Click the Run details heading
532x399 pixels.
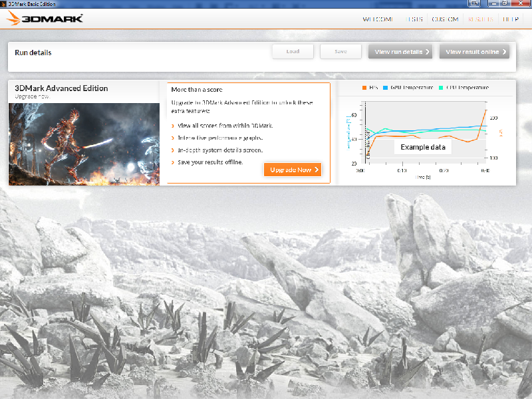click(x=33, y=53)
